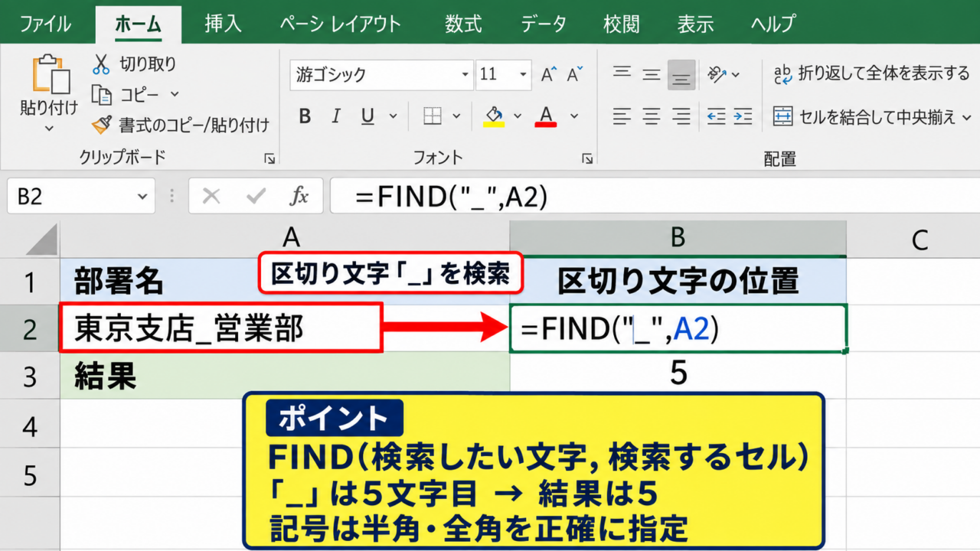Image resolution: width=980 pixels, height=551 pixels.
Task: Expand the font color dropdown arrow
Action: pos(574,116)
